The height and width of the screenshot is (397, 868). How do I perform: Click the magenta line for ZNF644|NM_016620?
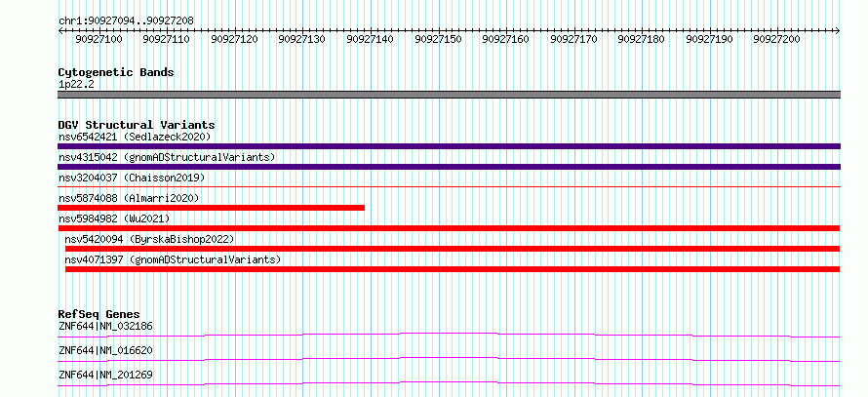point(449,359)
